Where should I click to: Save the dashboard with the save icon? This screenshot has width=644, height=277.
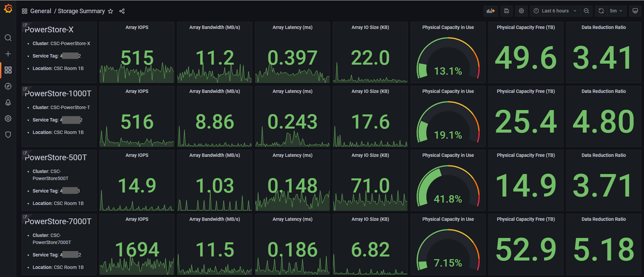coord(506,11)
